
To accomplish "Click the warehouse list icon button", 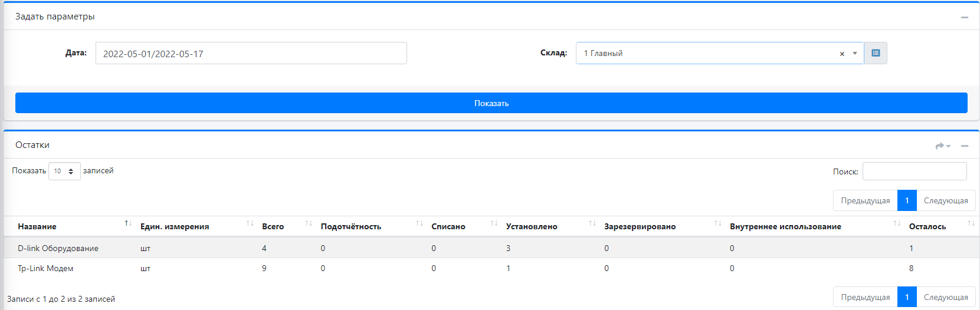I will (876, 53).
